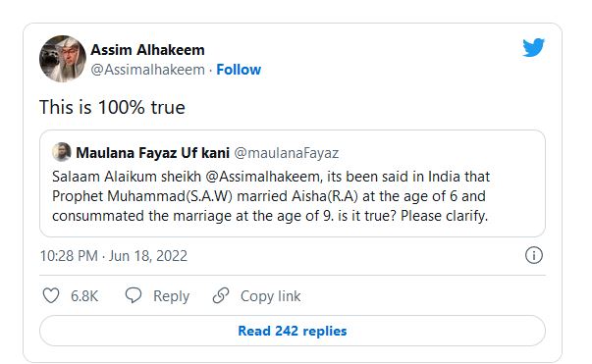The height and width of the screenshot is (364, 592).
Task: Click the Assim Alhakeem display name
Action: (x=147, y=50)
